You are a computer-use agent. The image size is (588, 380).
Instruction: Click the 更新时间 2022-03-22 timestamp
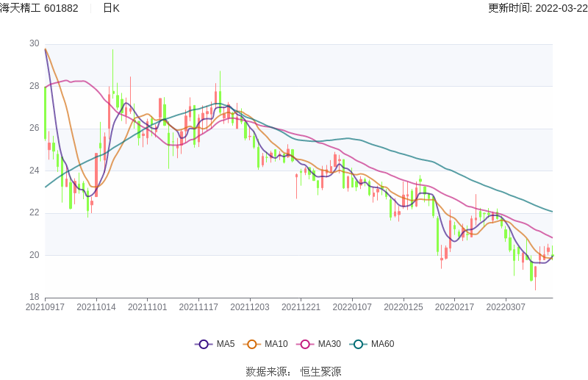click(x=537, y=8)
